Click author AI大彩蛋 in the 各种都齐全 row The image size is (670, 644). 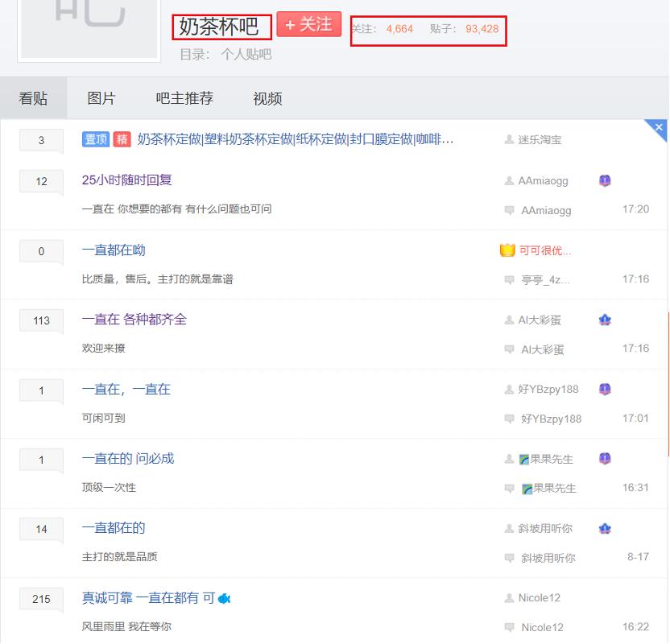pyautogui.click(x=540, y=320)
